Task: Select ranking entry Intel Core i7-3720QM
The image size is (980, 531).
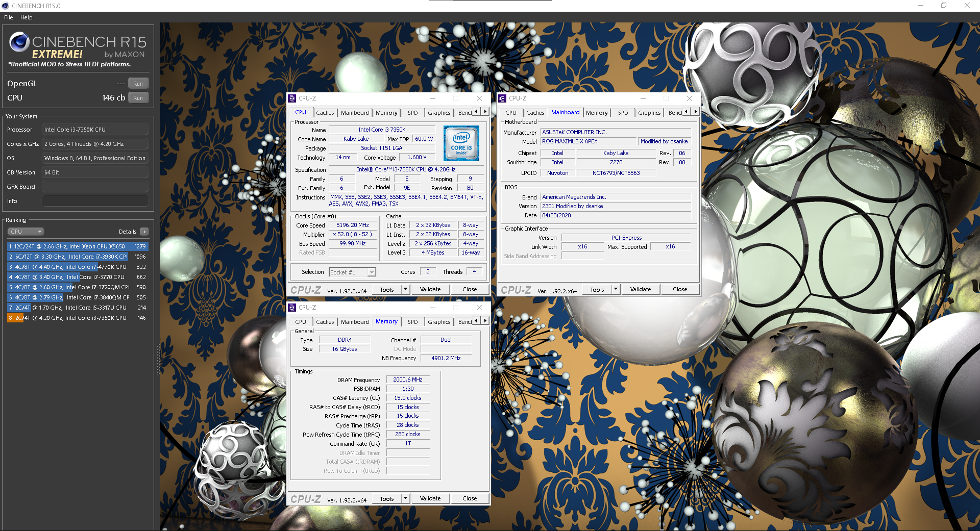Action: [x=78, y=287]
